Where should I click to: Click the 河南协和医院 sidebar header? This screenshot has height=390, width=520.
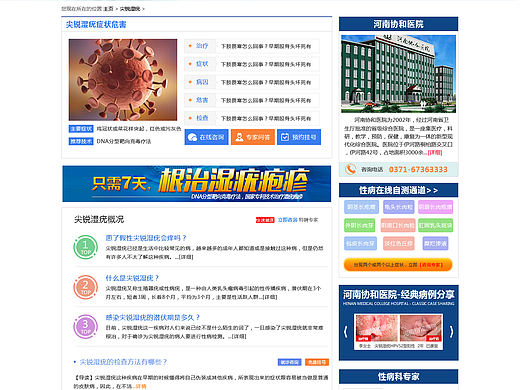[398, 24]
